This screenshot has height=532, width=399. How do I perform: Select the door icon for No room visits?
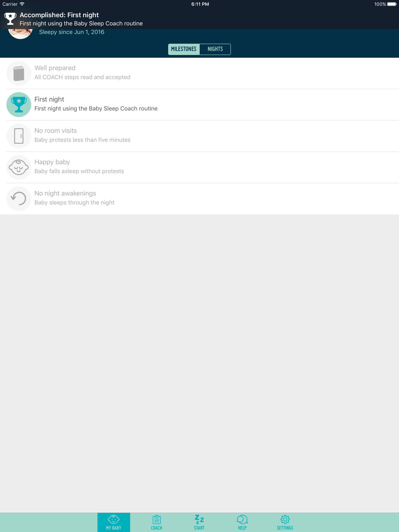click(x=19, y=136)
